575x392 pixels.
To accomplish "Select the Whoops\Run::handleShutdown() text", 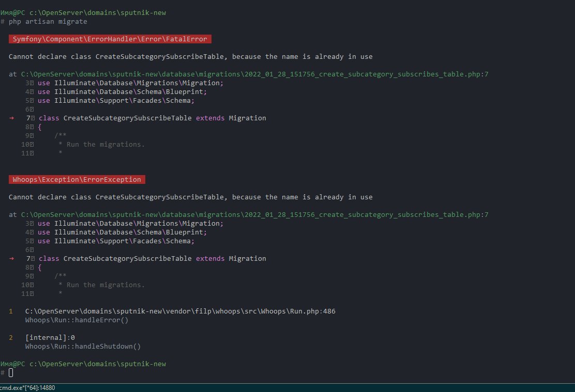I will coord(83,347).
